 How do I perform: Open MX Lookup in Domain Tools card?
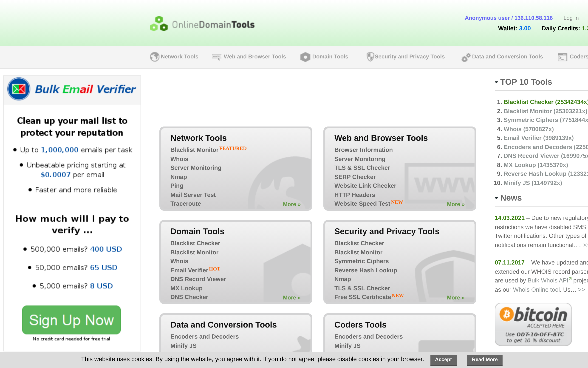[x=186, y=288]
